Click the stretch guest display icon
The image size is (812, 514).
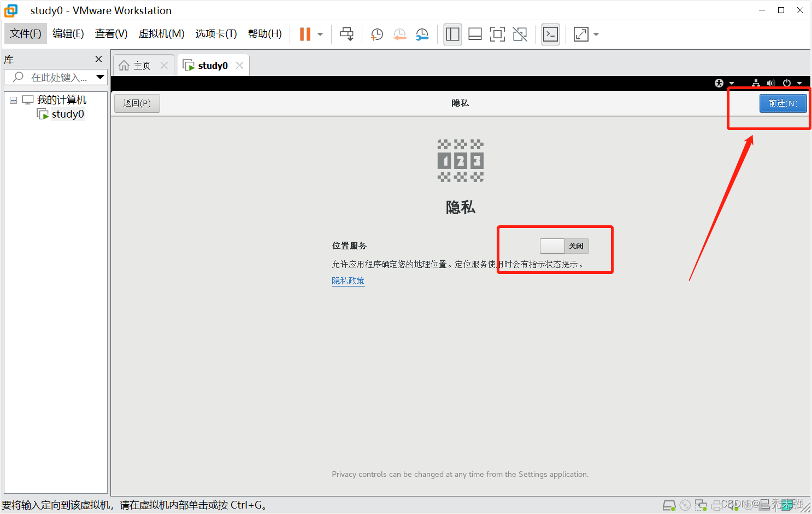(x=581, y=34)
